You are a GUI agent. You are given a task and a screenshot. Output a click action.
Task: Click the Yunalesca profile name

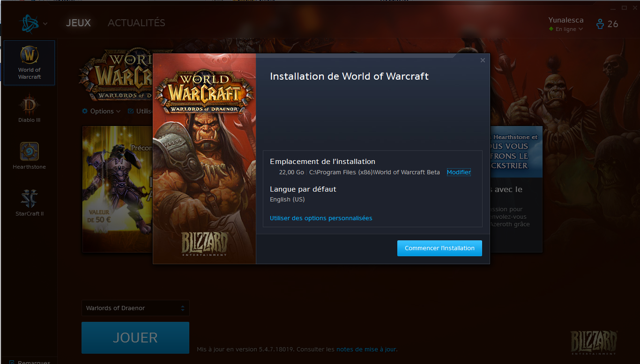pyautogui.click(x=566, y=20)
